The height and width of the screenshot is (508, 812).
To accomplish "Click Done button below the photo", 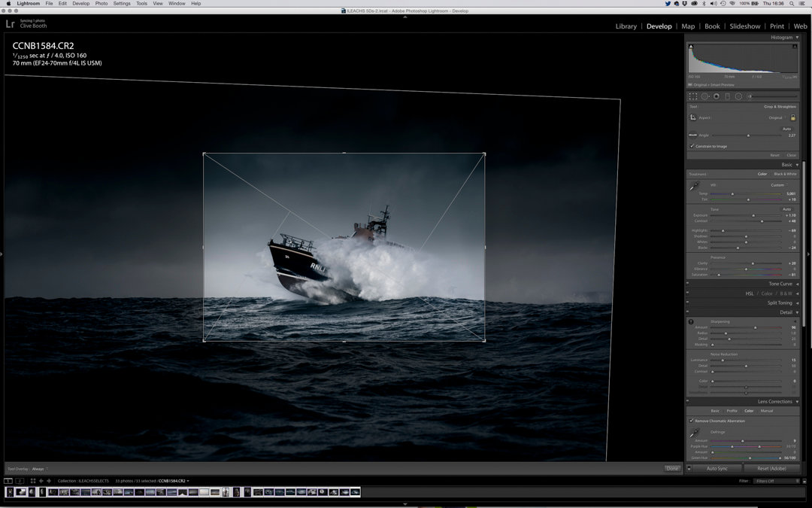I will pos(672,468).
